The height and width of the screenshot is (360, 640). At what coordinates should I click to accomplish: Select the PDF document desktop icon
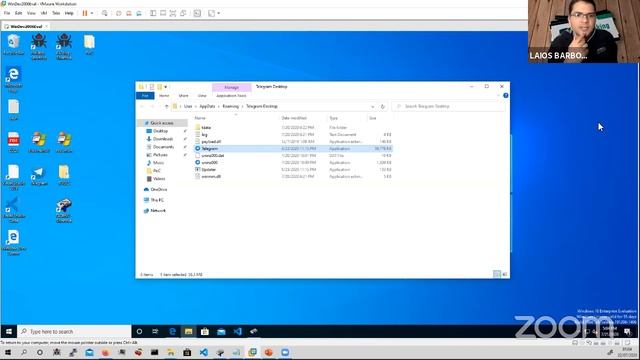tap(13, 142)
